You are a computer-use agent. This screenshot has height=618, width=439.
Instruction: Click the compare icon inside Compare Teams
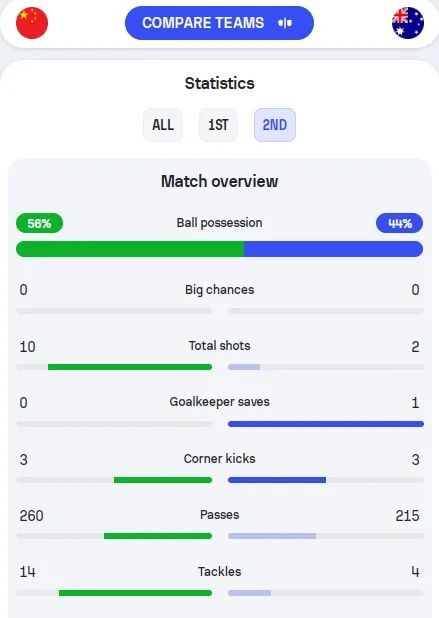(285, 23)
